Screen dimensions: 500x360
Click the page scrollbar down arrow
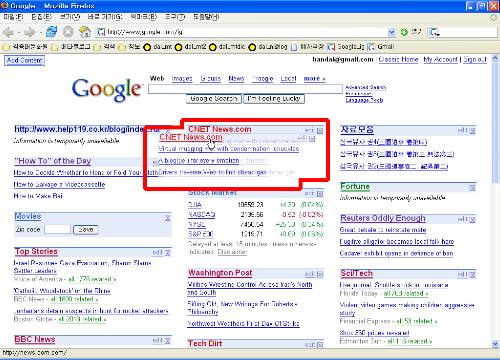[x=495, y=344]
